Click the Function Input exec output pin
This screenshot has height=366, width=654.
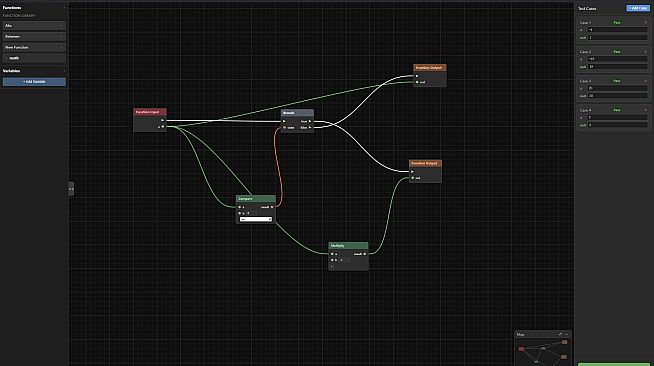(163, 120)
